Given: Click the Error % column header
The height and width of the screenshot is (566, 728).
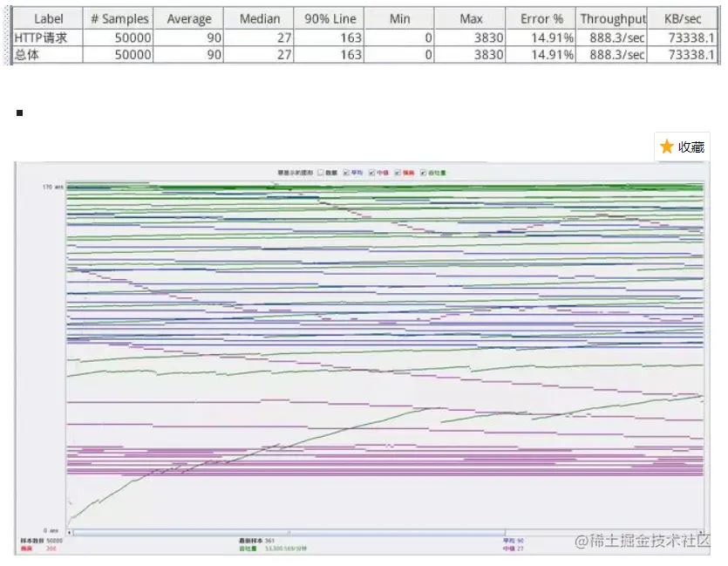Looking at the screenshot, I should [x=541, y=18].
